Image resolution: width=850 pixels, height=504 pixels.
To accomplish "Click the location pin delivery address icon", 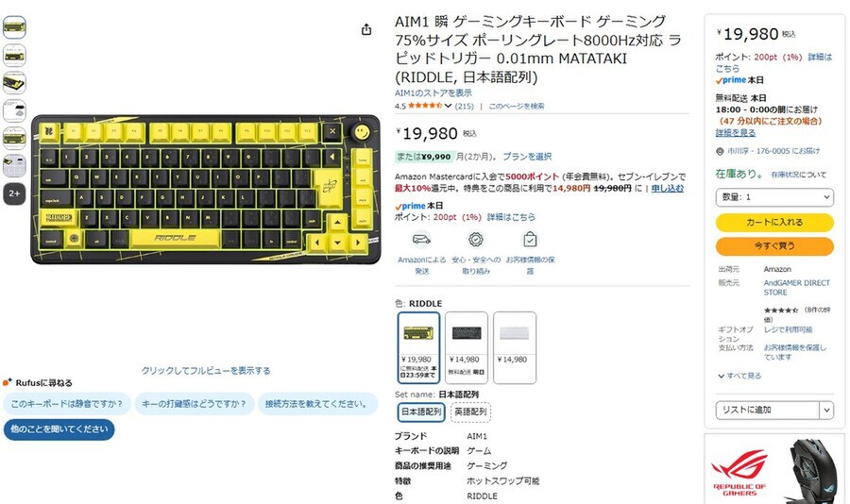I will pos(720,151).
